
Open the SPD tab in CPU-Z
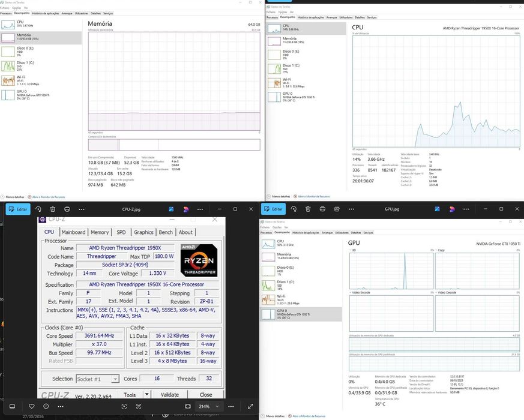[x=121, y=232]
